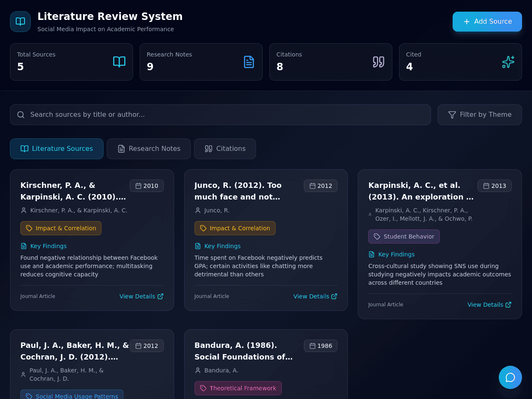Click the 1986 year badge on Bandura card

(320, 346)
